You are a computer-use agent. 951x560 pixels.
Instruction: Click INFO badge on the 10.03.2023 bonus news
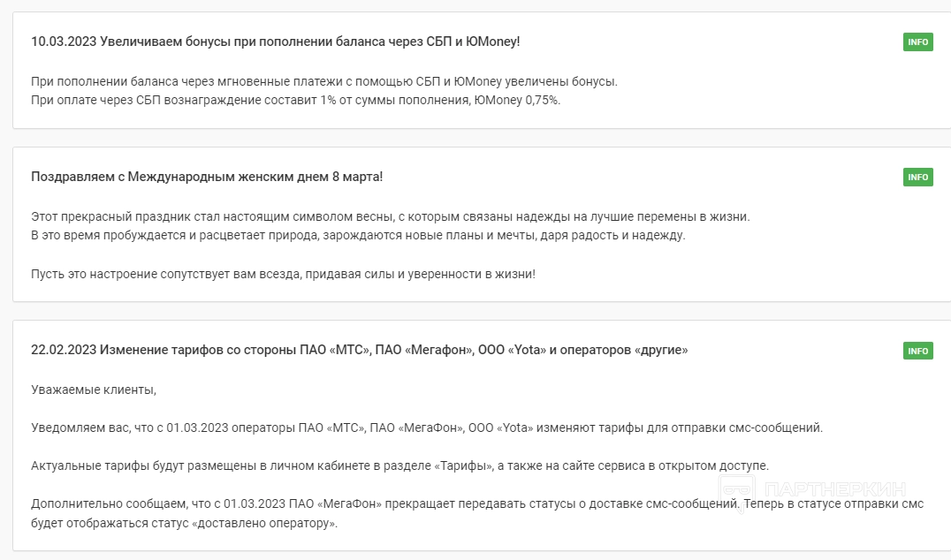click(x=917, y=42)
